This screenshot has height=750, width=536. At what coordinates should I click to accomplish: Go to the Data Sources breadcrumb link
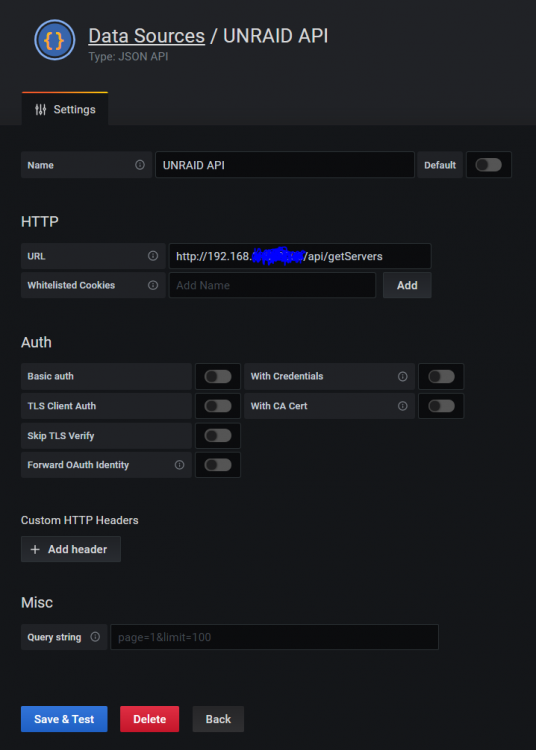point(146,36)
